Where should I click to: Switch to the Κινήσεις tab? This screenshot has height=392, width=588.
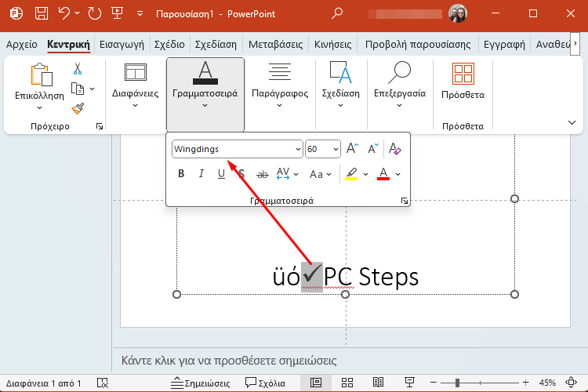coord(332,44)
